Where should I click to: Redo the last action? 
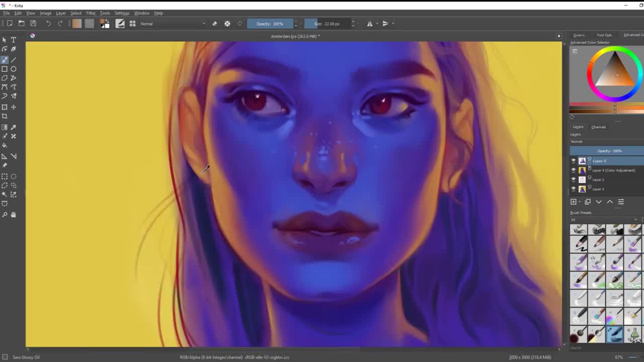(60, 24)
